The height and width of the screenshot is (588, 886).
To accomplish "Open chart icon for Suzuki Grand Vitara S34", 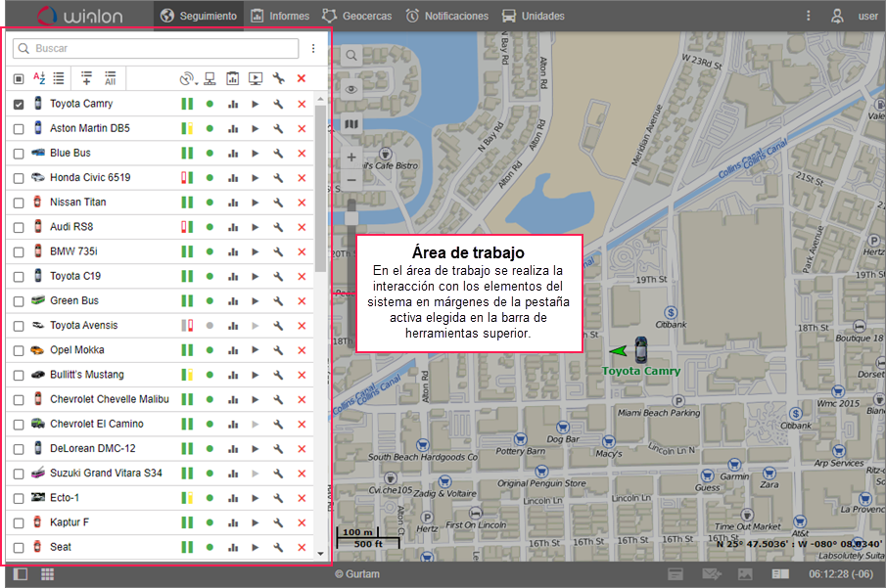I will click(x=233, y=474).
